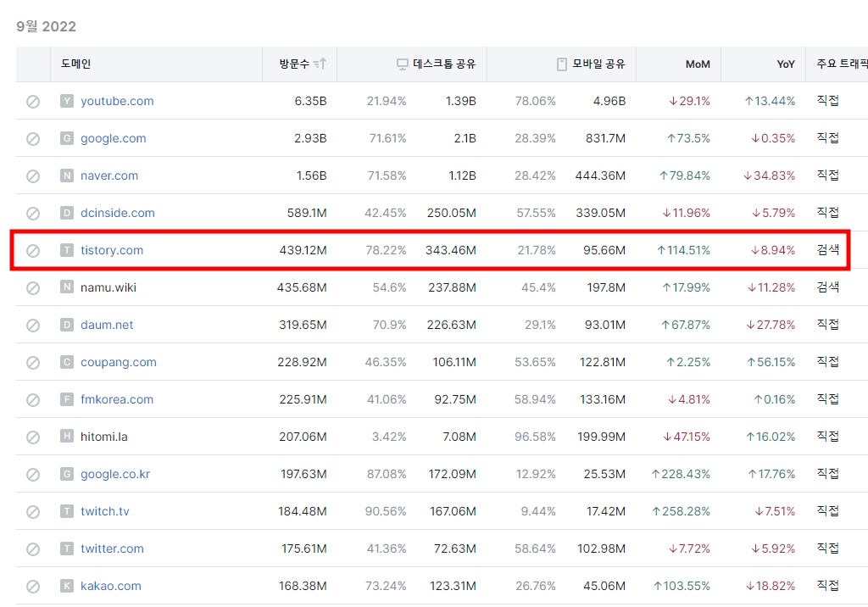
Task: Click the 199.99M mobile value for hitomi.la
Action: pos(601,437)
